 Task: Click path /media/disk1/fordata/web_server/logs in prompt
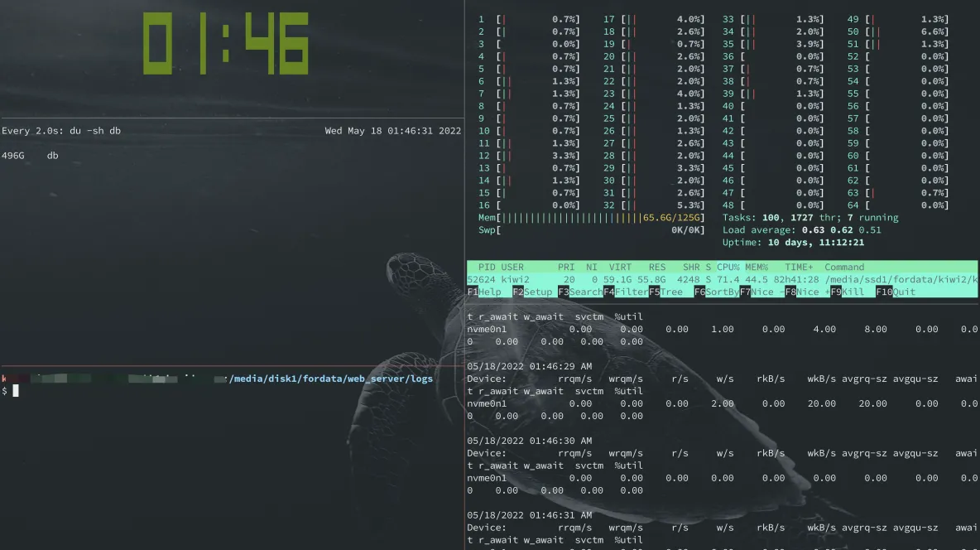[x=331, y=379]
